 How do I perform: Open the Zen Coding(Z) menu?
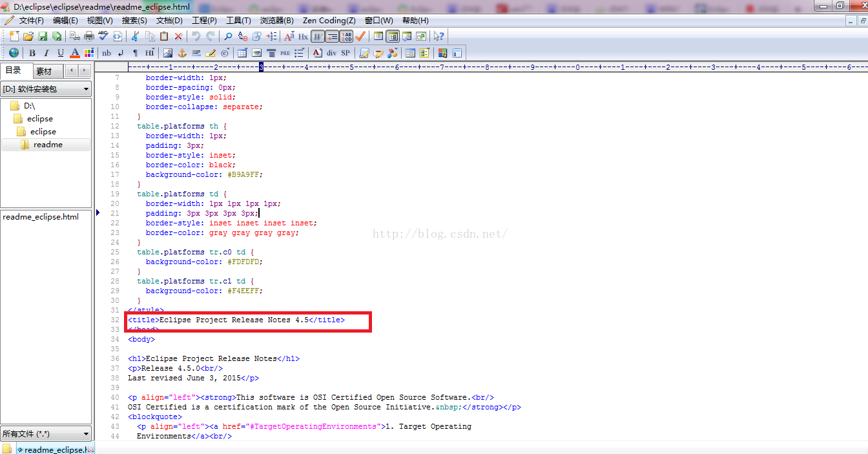click(329, 21)
